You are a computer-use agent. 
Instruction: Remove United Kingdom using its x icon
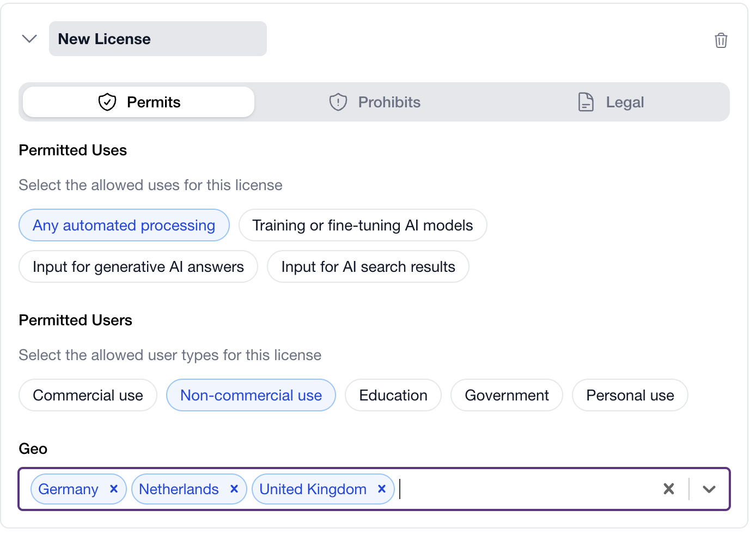[382, 489]
